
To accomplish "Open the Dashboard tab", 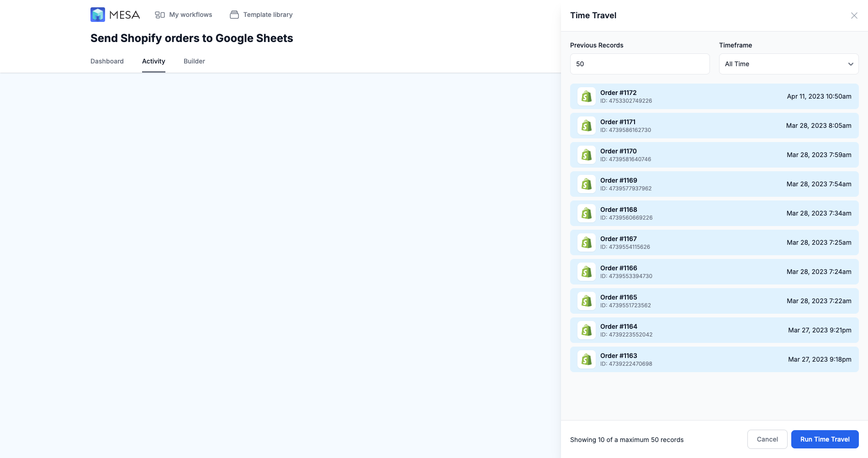I will click(107, 61).
